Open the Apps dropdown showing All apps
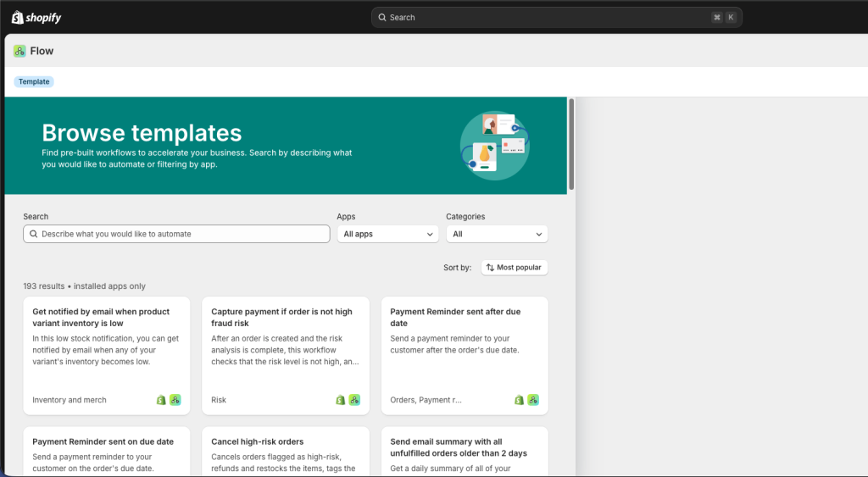The image size is (868, 477). (x=387, y=234)
